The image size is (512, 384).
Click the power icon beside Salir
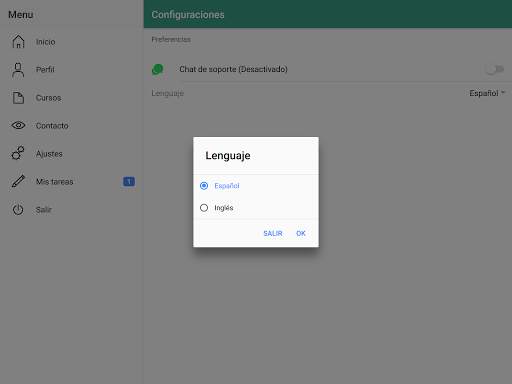pyautogui.click(x=18, y=210)
